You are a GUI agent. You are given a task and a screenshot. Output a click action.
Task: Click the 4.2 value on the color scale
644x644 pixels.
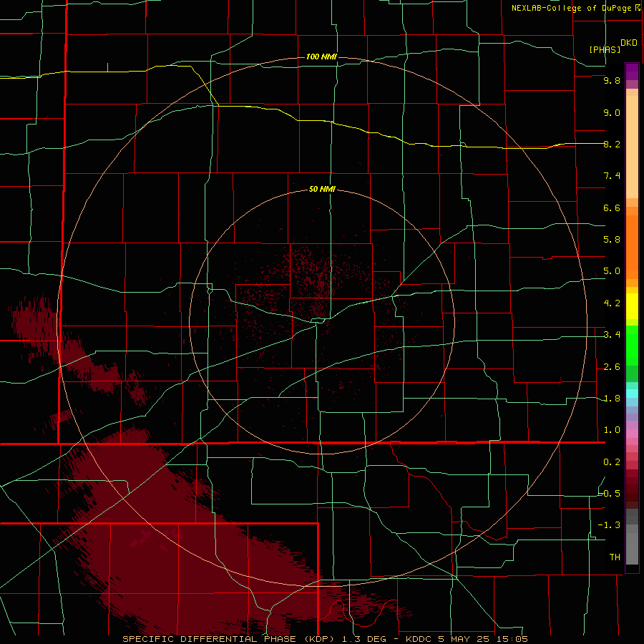pyautogui.click(x=612, y=303)
